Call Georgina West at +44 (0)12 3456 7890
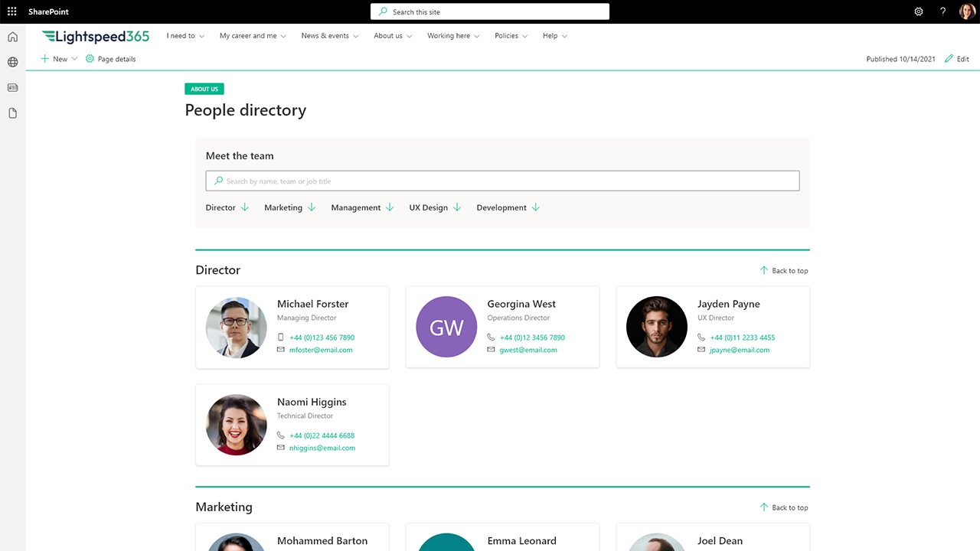Viewport: 980px width, 551px height. pyautogui.click(x=532, y=337)
